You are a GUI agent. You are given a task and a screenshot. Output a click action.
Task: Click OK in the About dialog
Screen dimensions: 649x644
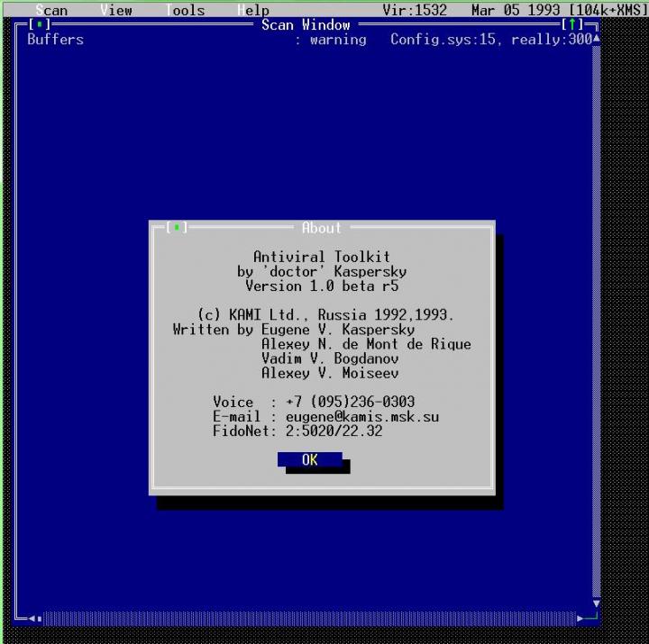click(x=309, y=459)
